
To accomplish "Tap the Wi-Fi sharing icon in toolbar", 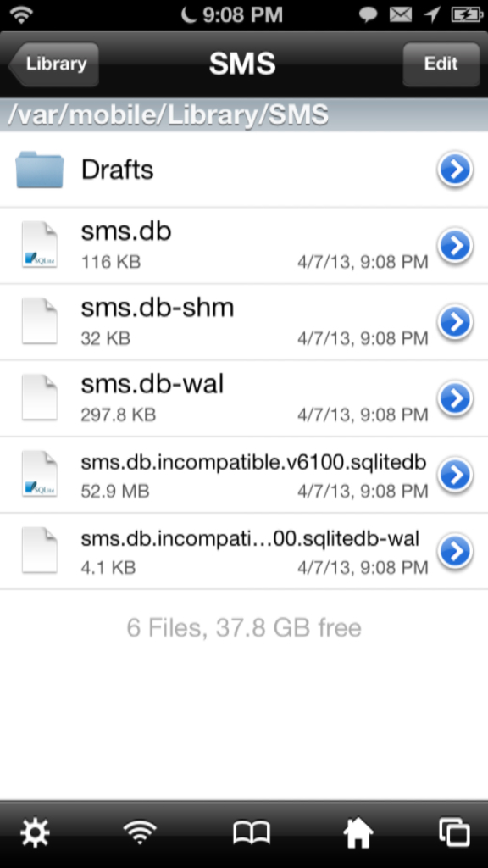I will point(140,832).
